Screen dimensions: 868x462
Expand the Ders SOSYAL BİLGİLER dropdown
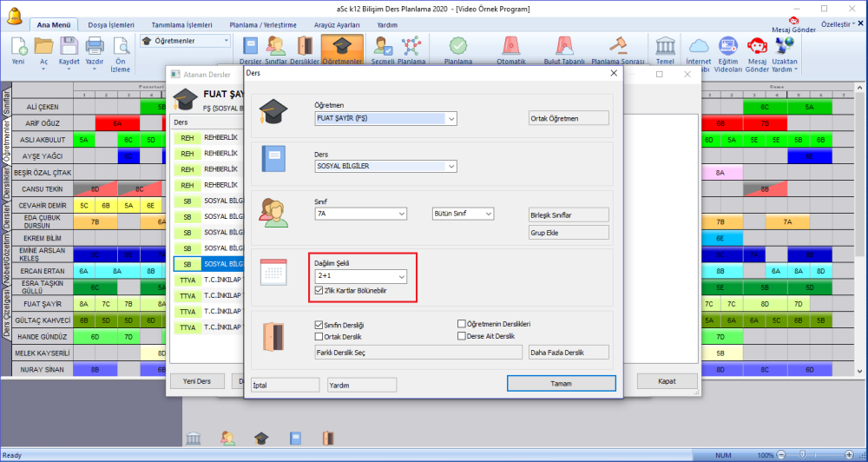(451, 166)
